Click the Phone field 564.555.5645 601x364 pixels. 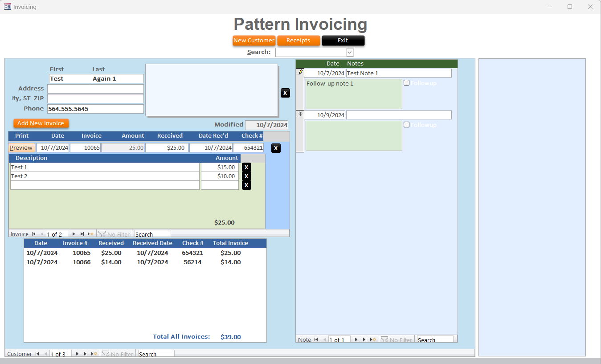[95, 109]
